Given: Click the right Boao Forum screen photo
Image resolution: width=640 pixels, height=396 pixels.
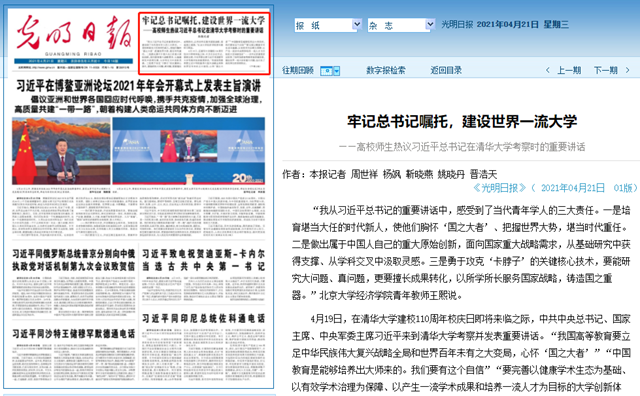Looking at the screenshot, I should [189, 151].
